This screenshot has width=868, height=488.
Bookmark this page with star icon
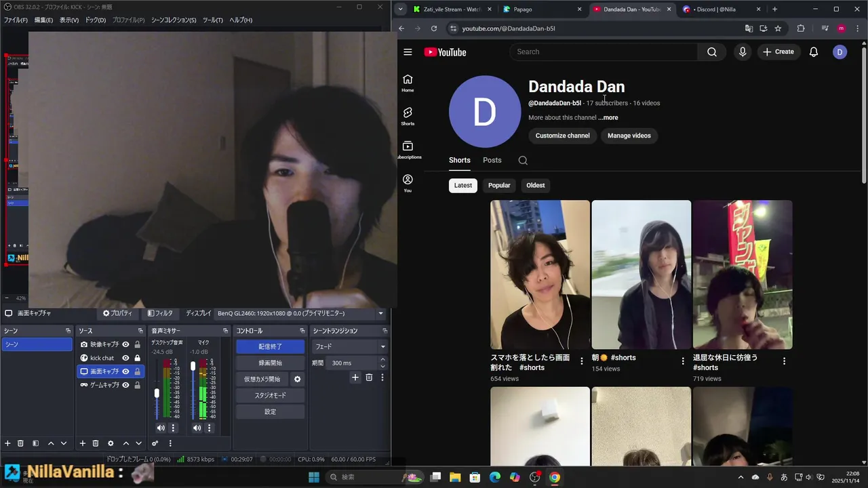tap(778, 28)
